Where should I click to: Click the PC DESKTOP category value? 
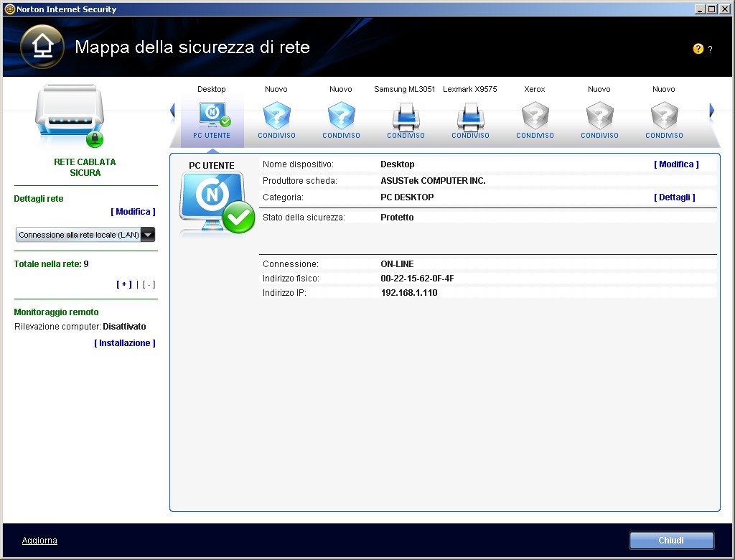click(x=407, y=197)
